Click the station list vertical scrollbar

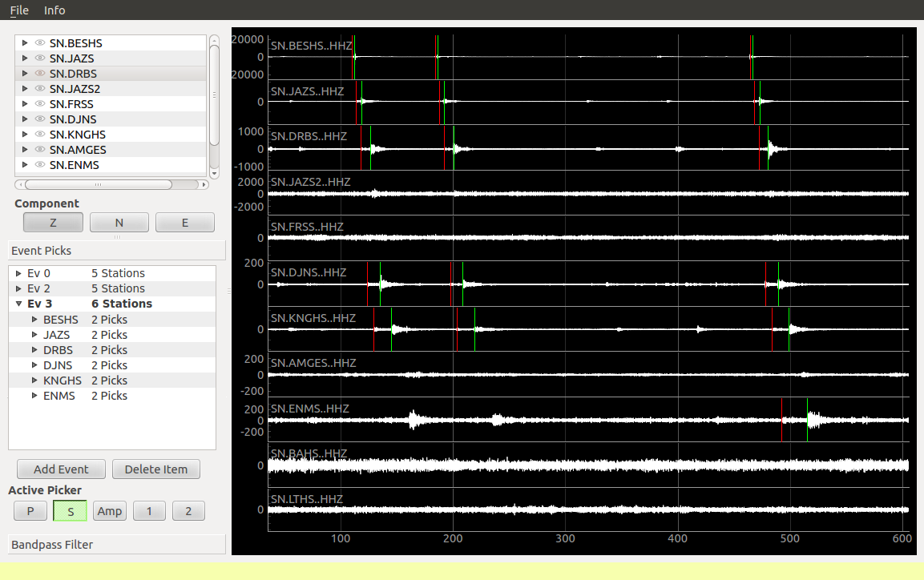tap(215, 95)
